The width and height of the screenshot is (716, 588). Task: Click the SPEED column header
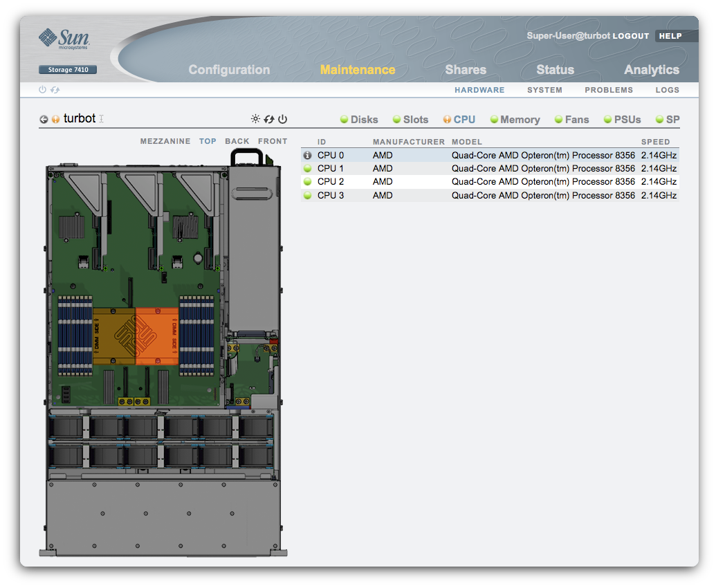[x=655, y=142]
